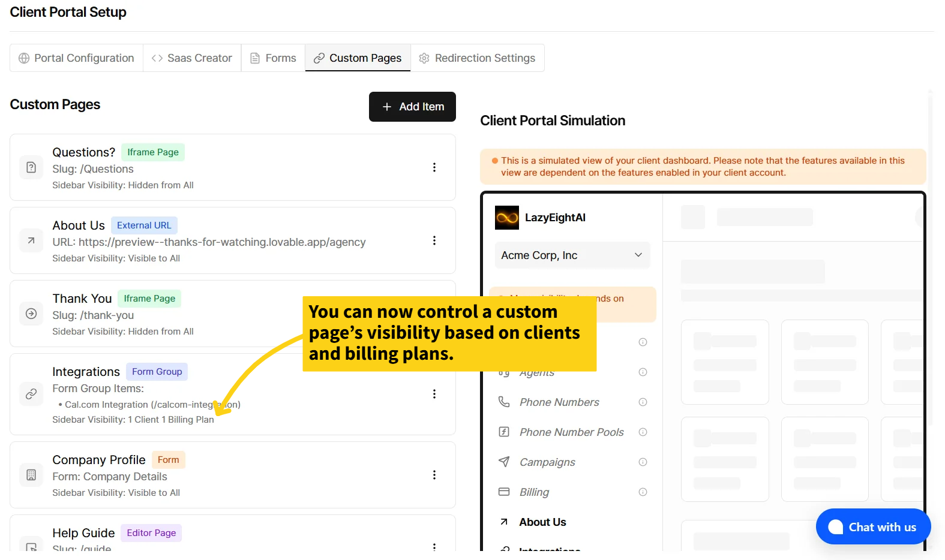This screenshot has width=945, height=560.
Task: Switch to Portal Configuration tab
Action: 76,58
